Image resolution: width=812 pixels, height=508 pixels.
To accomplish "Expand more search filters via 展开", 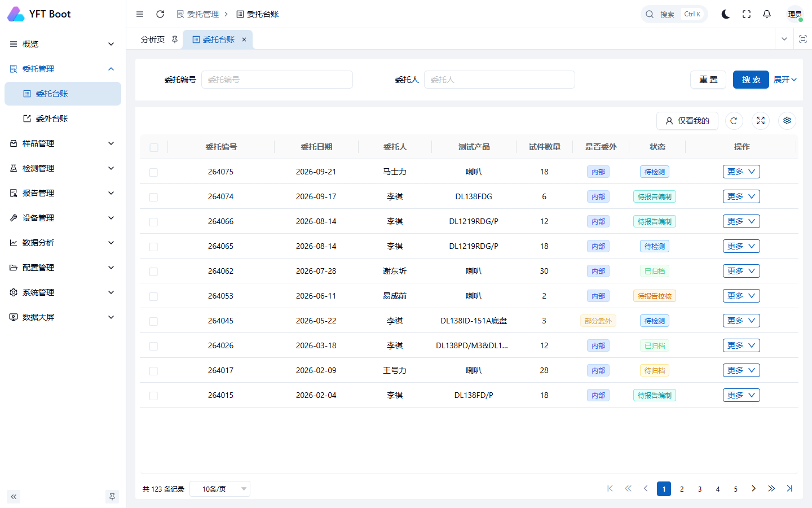I will 785,80.
